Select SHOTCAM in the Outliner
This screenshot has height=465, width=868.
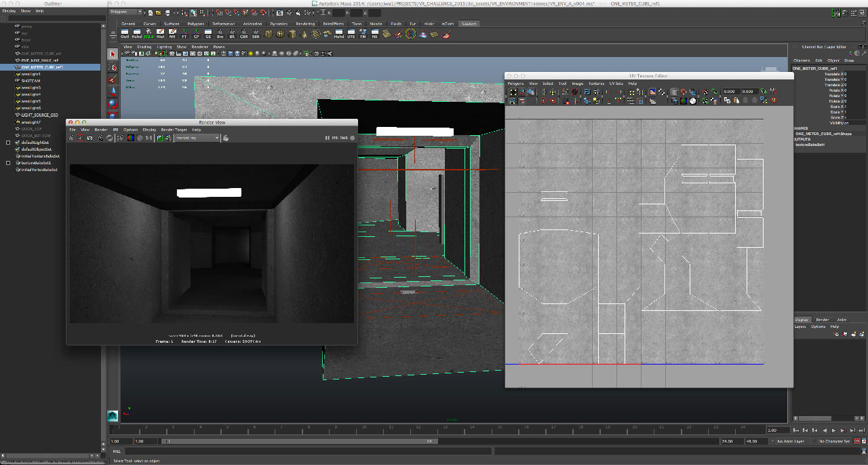[31, 81]
